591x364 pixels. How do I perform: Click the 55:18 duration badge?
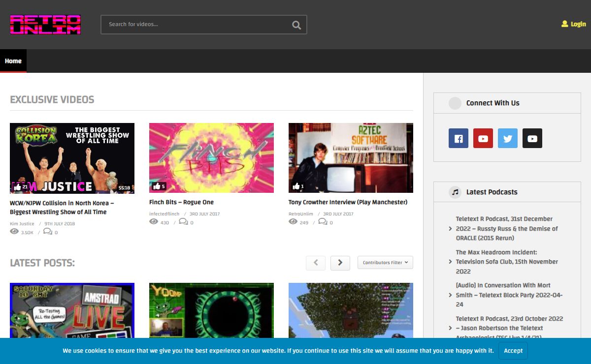click(x=125, y=187)
